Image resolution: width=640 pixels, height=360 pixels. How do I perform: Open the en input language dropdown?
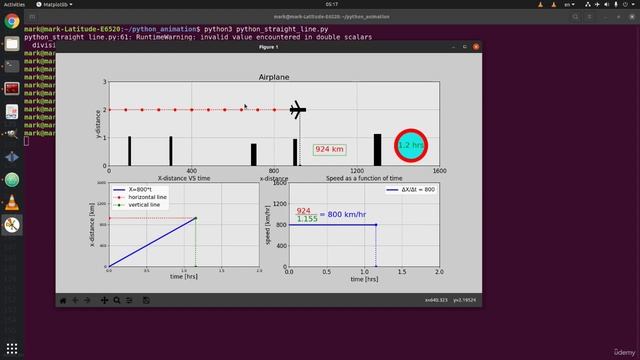point(569,4)
